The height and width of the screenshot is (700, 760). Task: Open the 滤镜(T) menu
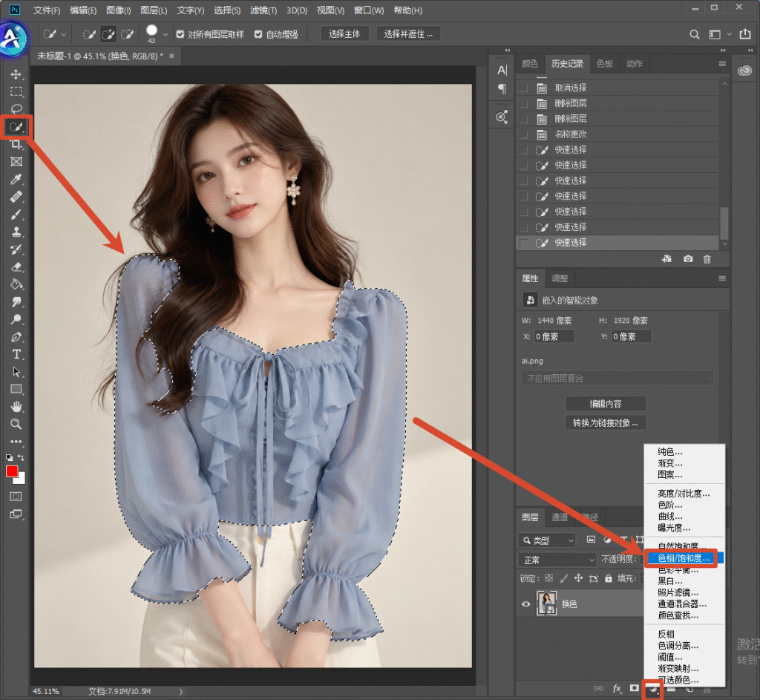pos(263,10)
